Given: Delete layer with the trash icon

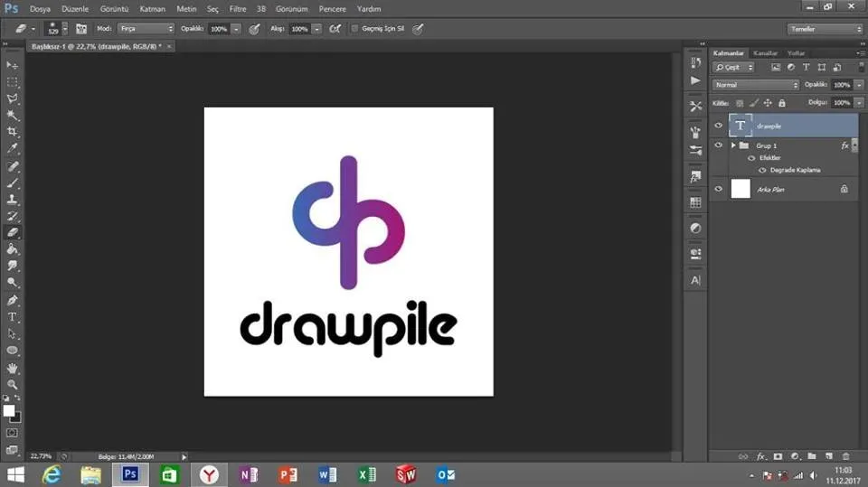Looking at the screenshot, I should click(846, 456).
